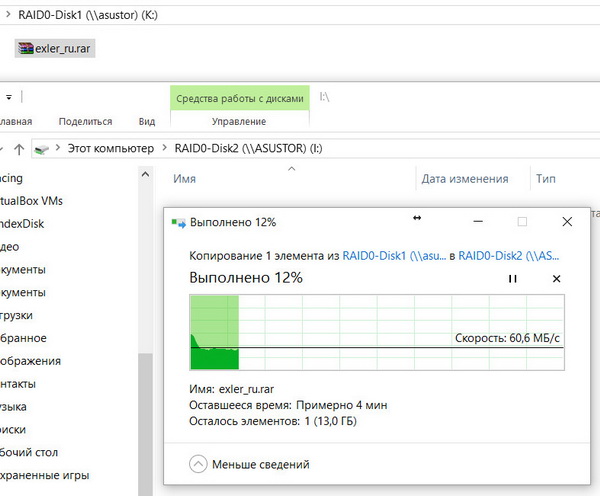
Task: Sort by Дата изменения column header
Action: 464,179
